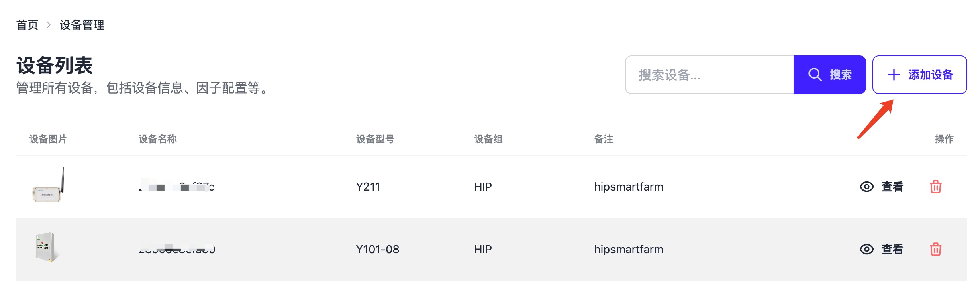Delete the Y211 device using its trash icon
Viewport: 980px width, 289px height.
[x=936, y=187]
